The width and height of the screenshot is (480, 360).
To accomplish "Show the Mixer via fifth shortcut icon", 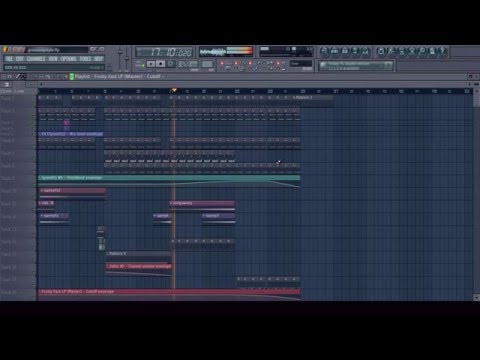I will [x=365, y=51].
